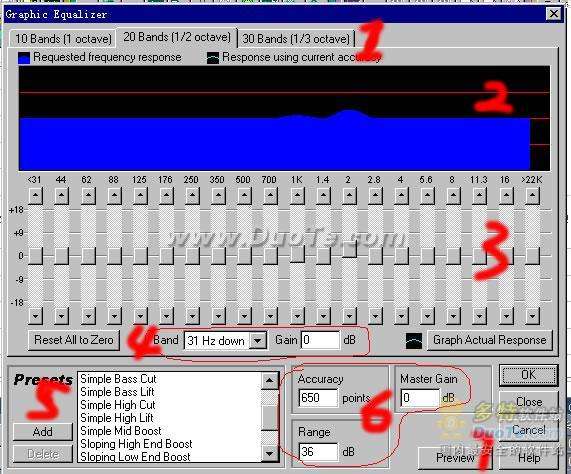571x474 pixels.
Task: Open the Band dropdown showing 31 Hz down
Action: (258, 341)
